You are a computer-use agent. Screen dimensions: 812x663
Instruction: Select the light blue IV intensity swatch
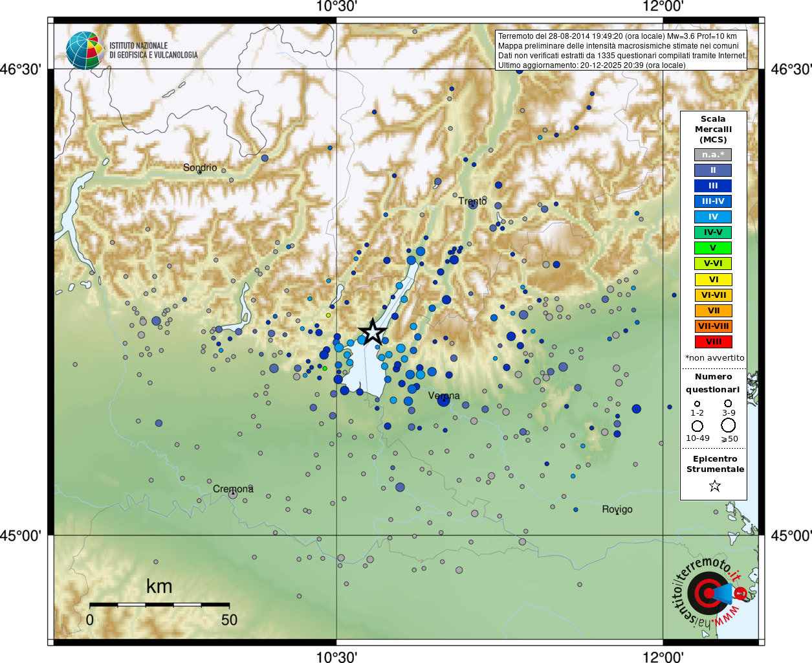click(713, 217)
